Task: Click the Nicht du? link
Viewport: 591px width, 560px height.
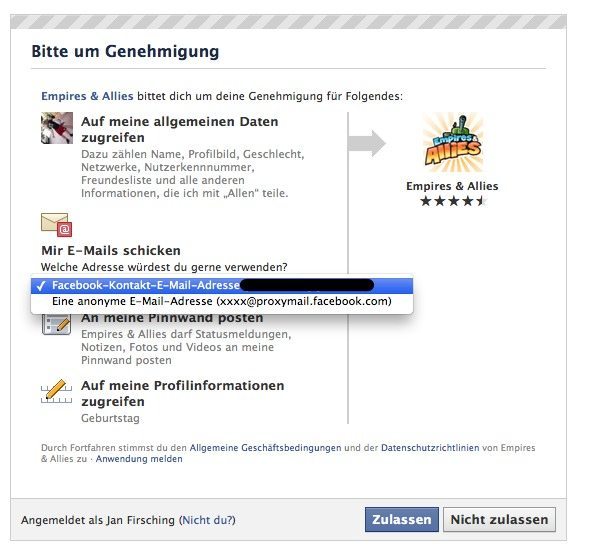Action: click(208, 520)
